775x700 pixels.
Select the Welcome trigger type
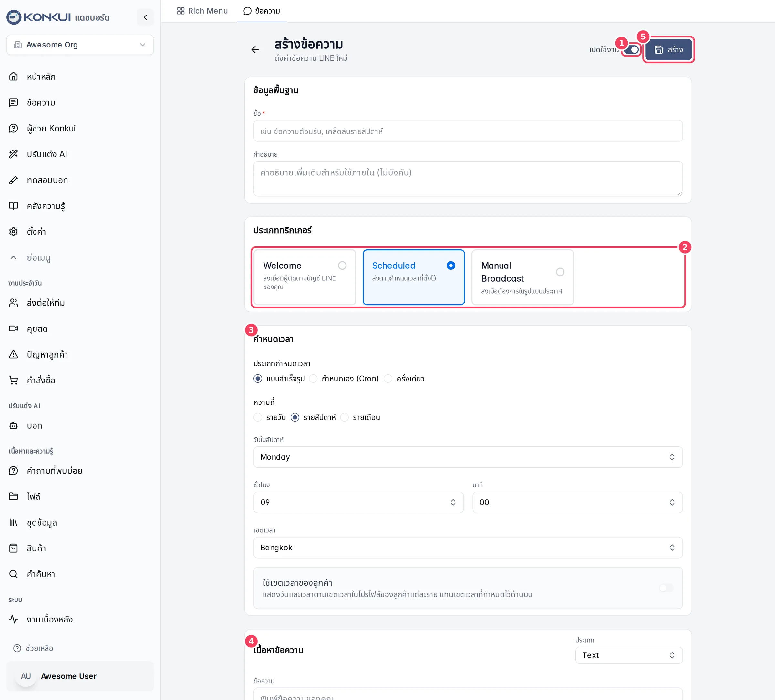305,277
